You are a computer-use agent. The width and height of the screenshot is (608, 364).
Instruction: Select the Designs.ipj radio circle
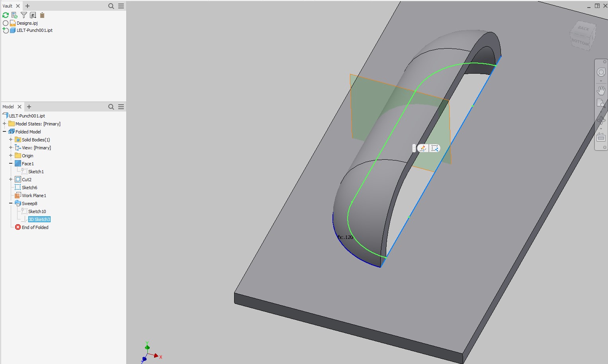5,23
